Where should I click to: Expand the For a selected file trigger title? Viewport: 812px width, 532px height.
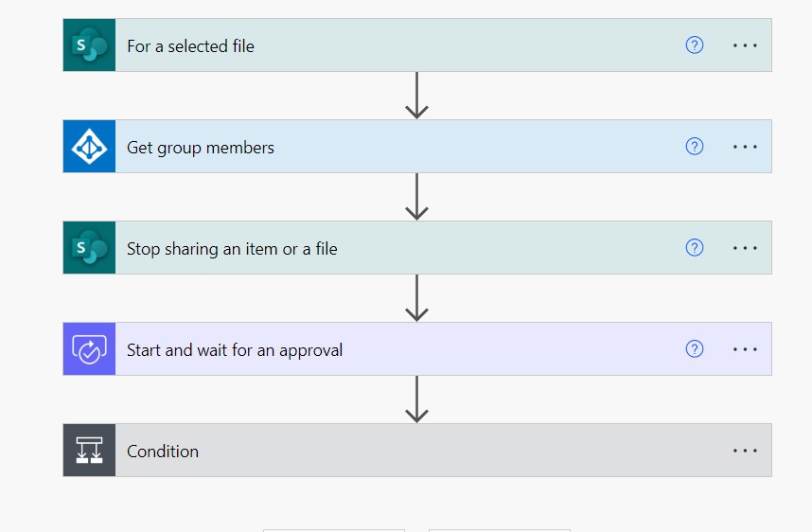pos(191,45)
